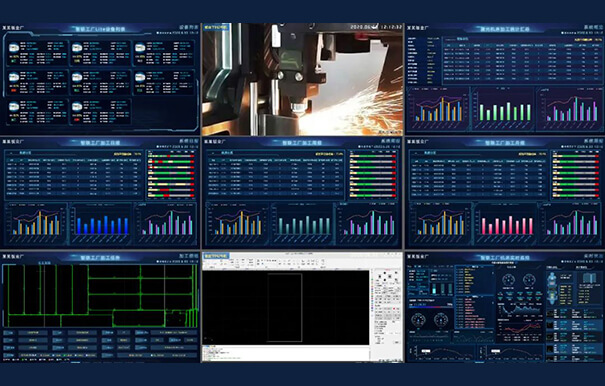
Task: Click the white rectangle outline in CAD canvas
Action: [285, 308]
